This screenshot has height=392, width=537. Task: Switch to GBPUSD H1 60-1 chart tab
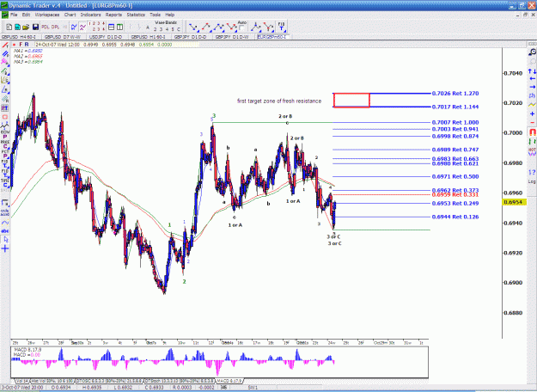point(149,37)
